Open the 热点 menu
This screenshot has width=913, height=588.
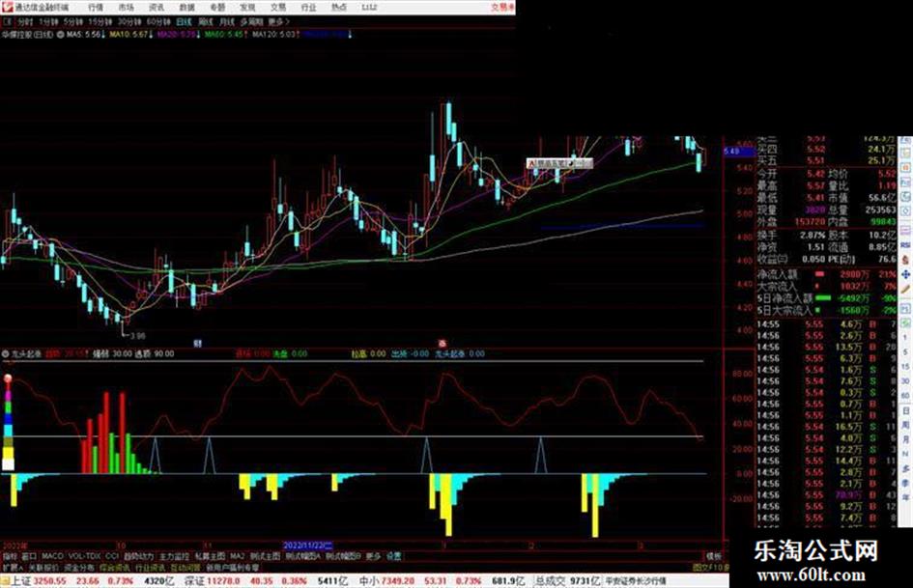[339, 8]
